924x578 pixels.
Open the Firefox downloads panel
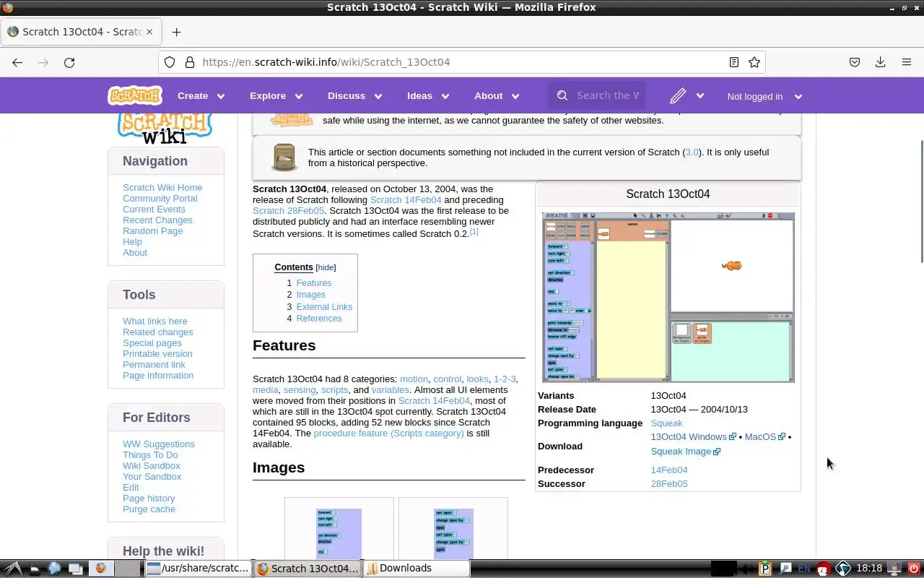(880, 62)
